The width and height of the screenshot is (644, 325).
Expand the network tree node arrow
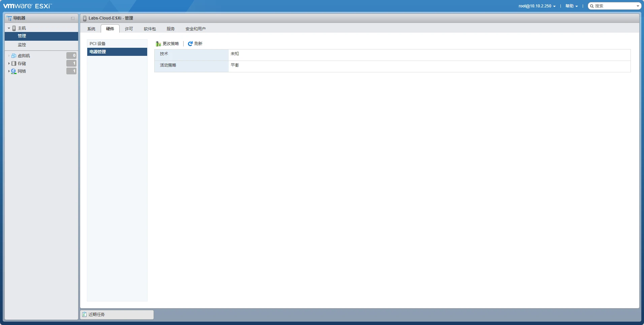click(9, 71)
